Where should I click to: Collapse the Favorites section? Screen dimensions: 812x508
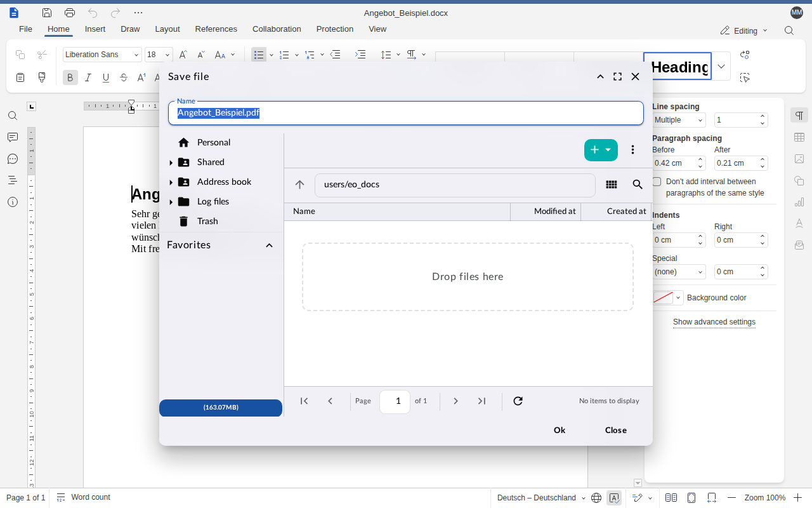(269, 245)
